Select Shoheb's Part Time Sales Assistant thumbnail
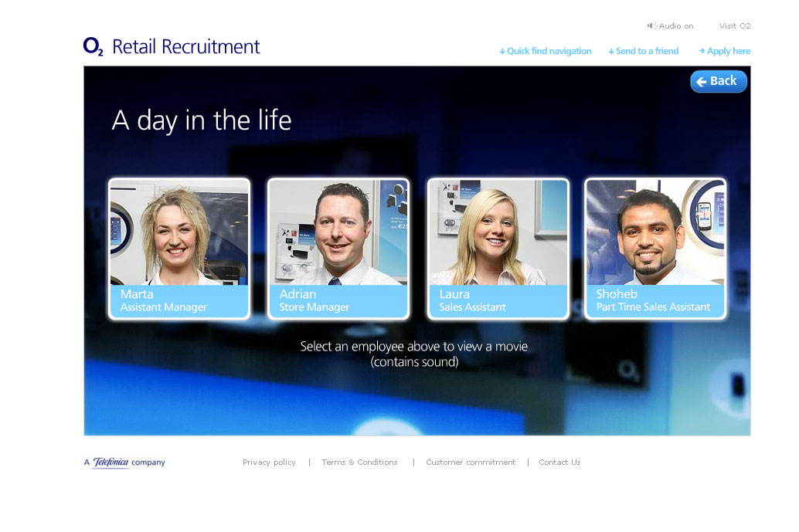799x532 pixels. (655, 249)
